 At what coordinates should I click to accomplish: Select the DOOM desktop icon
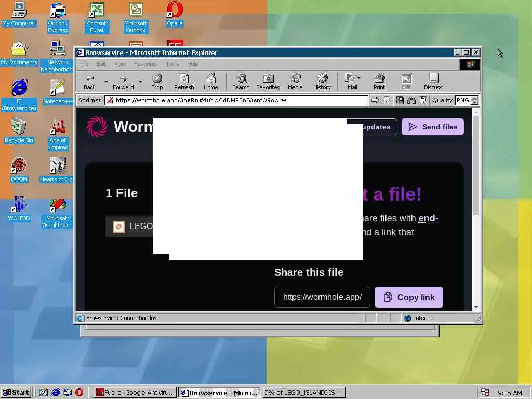(x=19, y=170)
